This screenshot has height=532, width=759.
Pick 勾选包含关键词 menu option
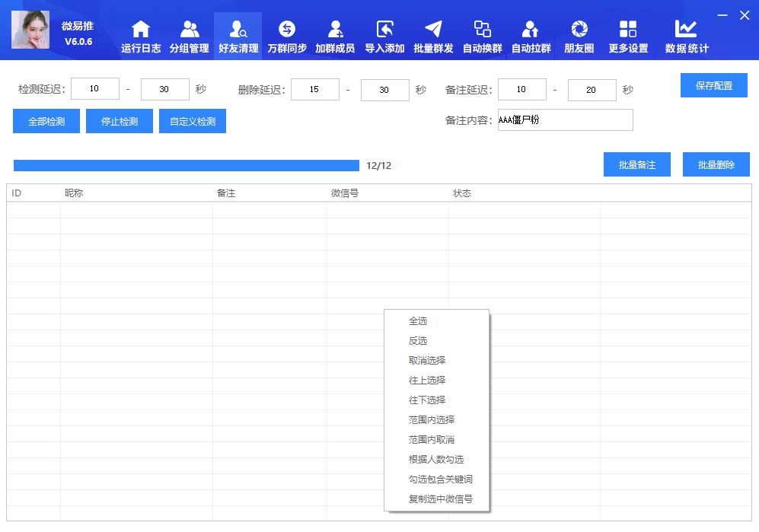pyautogui.click(x=441, y=479)
